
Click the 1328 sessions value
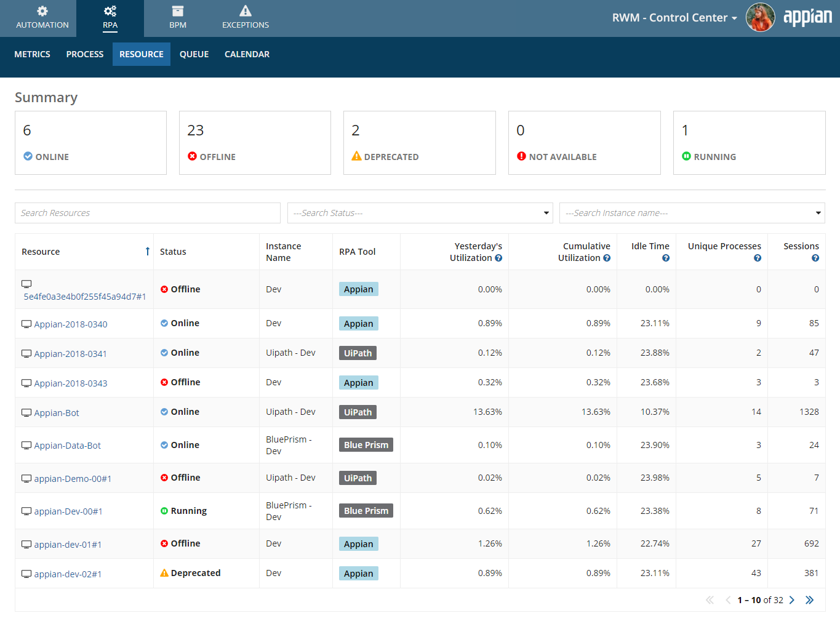tap(809, 412)
